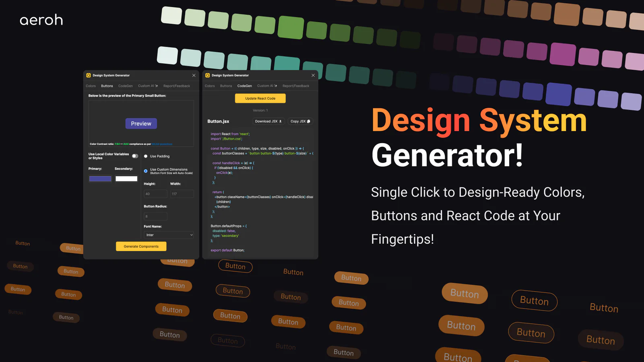Click 'Below is the preview of the Primary Small Button' text

[127, 96]
